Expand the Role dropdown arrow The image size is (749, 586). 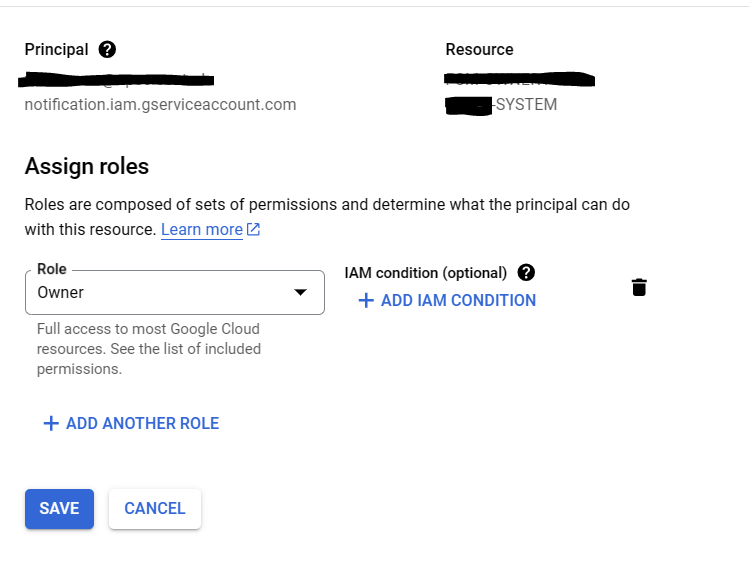[300, 292]
